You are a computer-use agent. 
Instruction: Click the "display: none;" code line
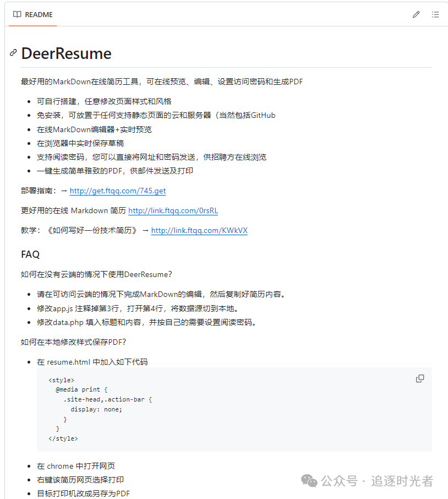[96, 409]
